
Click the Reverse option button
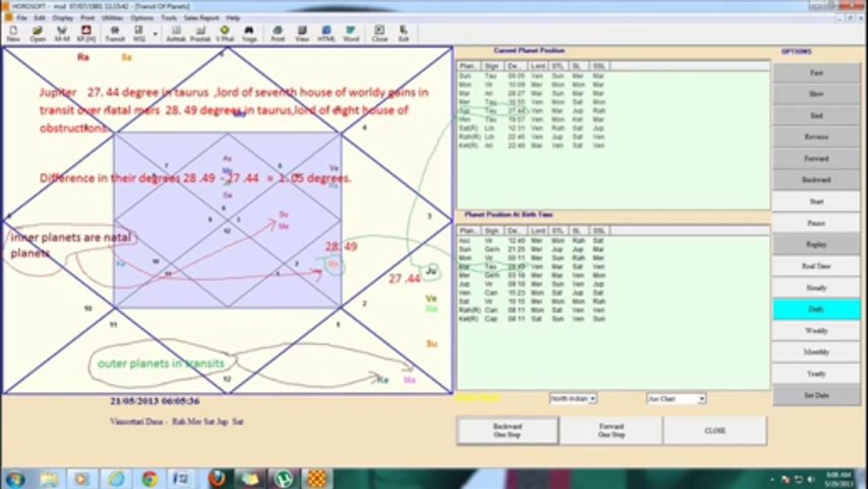click(816, 137)
